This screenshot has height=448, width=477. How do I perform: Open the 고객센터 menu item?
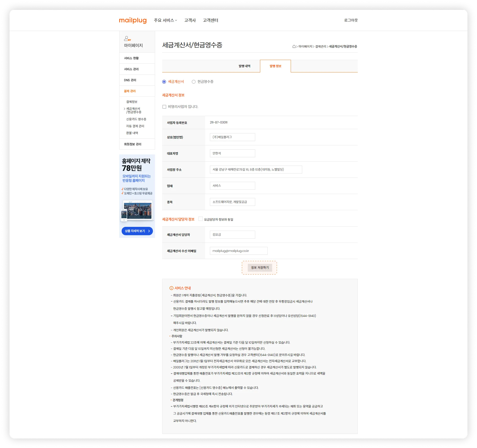210,20
